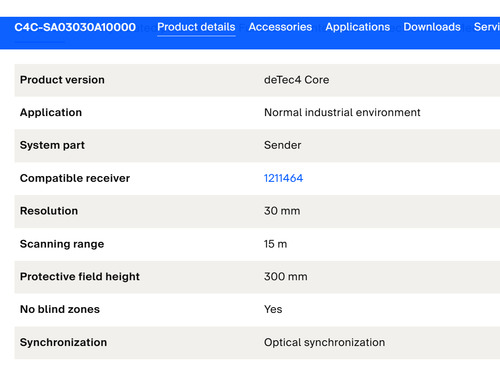Click the C4C-SA03030A10000 product title
Screen dimensions: 500x376
(x=75, y=27)
